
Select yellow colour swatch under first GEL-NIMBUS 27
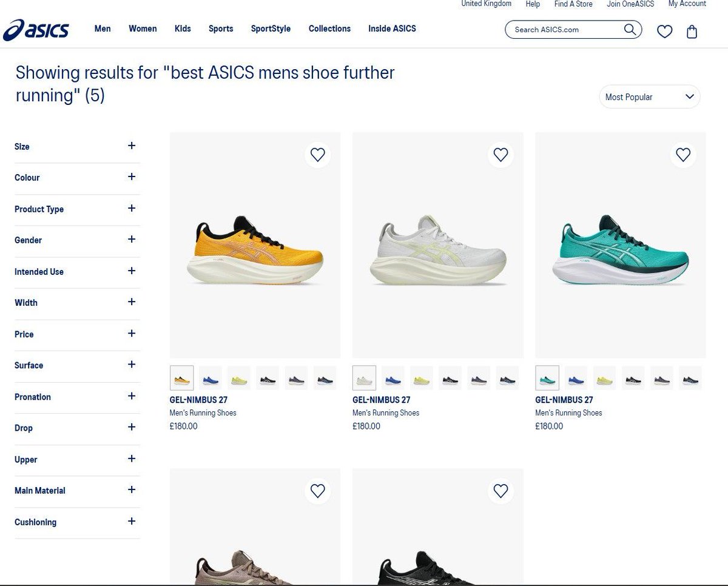(238, 378)
